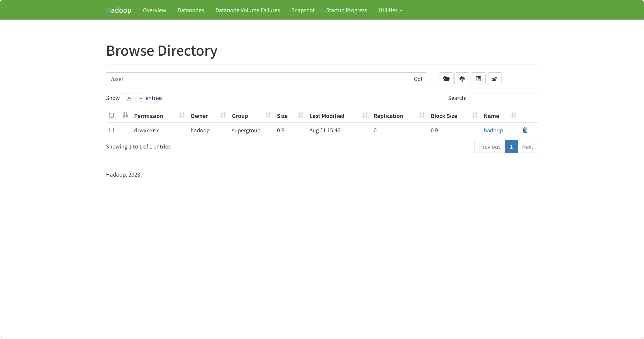Click the Next pagination button

pyautogui.click(x=528, y=147)
